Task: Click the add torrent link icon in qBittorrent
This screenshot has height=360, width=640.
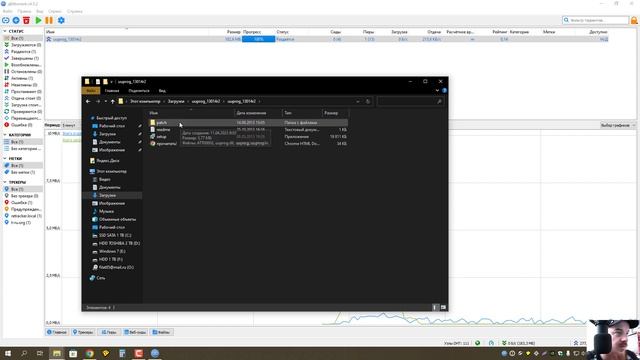Action: 6,20
